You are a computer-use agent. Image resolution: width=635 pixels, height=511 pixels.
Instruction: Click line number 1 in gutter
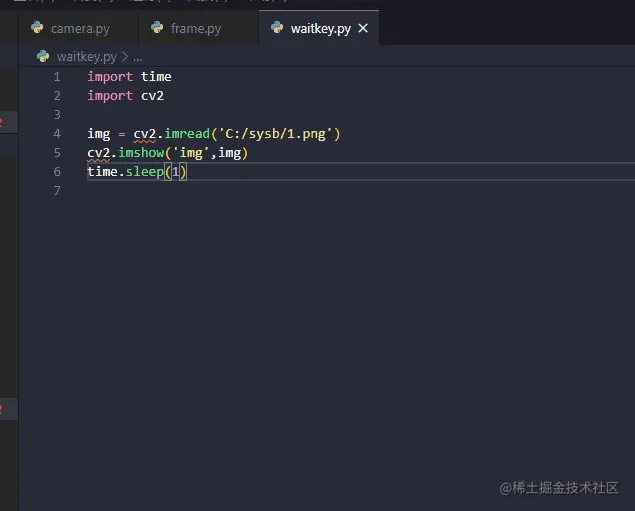pos(57,77)
